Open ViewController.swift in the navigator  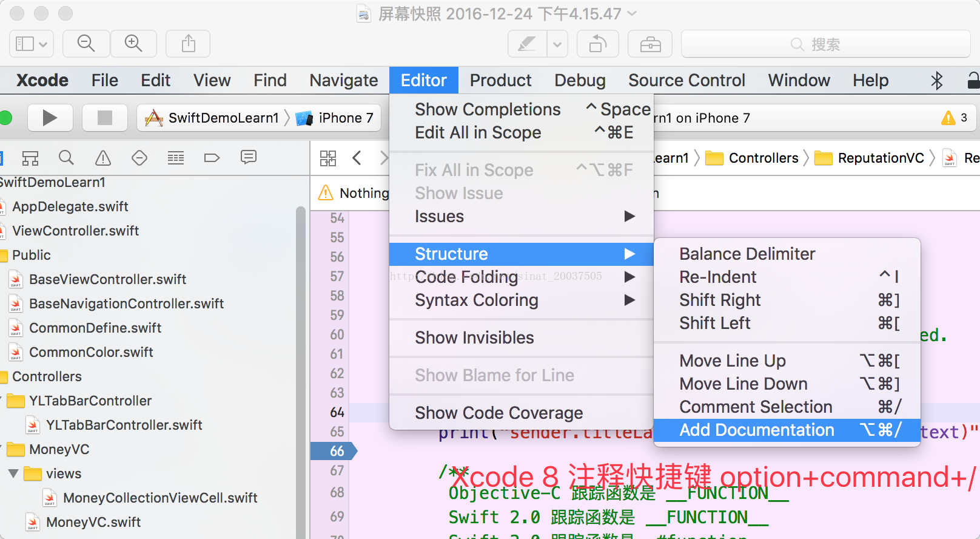click(76, 231)
